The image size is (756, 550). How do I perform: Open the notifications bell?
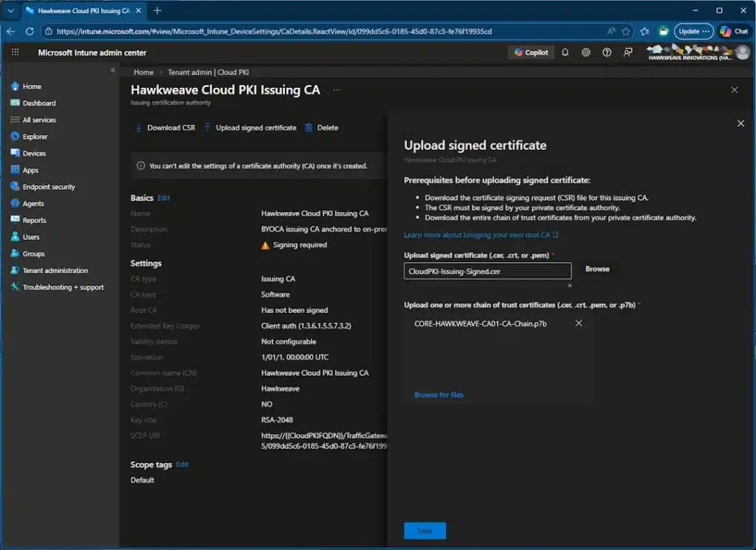click(566, 52)
